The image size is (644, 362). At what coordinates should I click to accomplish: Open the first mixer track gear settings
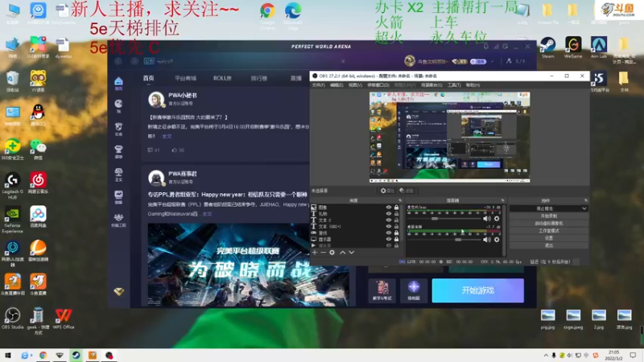click(x=497, y=219)
